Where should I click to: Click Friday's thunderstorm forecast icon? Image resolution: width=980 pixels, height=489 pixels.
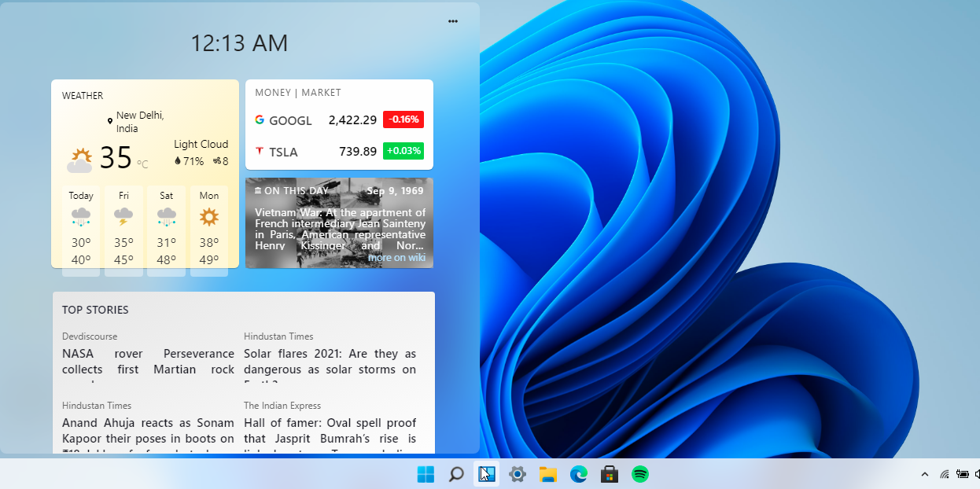click(123, 216)
